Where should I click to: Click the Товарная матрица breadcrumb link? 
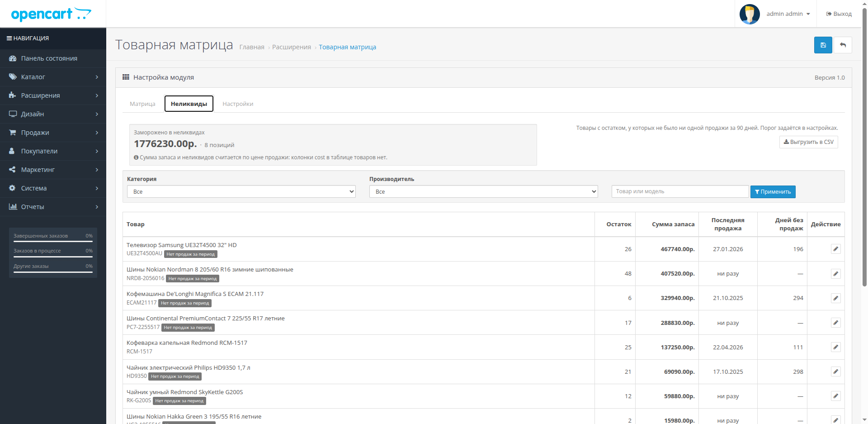click(x=347, y=47)
